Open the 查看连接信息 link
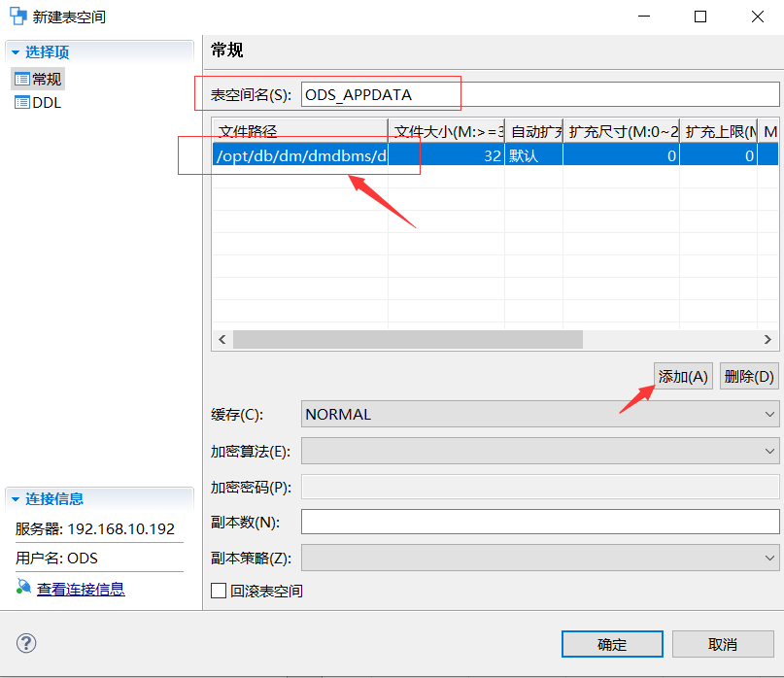This screenshot has width=784, height=678. [81, 589]
